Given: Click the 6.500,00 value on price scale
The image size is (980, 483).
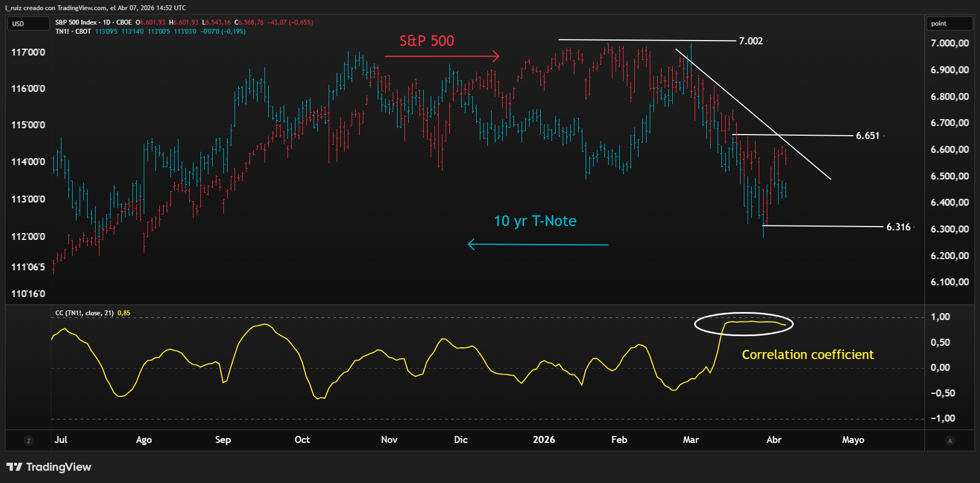Looking at the screenshot, I should [951, 176].
